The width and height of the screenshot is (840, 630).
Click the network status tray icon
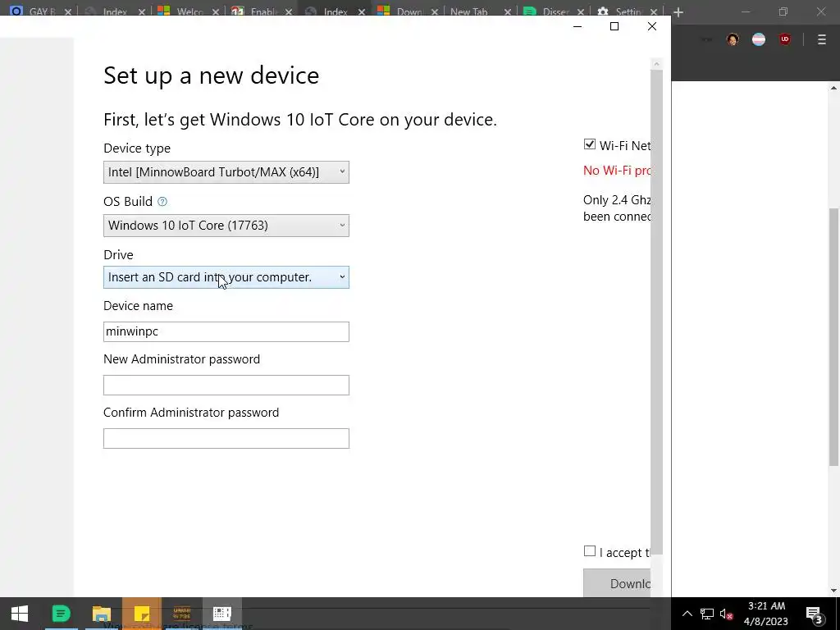(706, 614)
